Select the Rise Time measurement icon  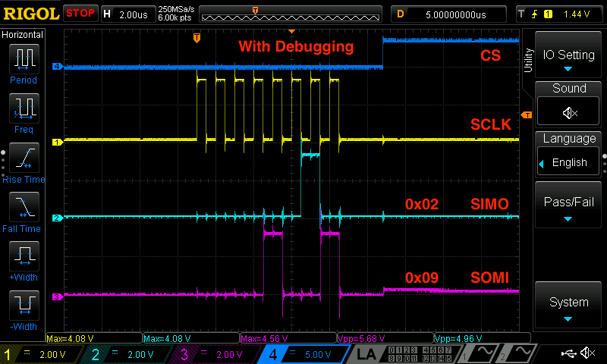[x=24, y=158]
